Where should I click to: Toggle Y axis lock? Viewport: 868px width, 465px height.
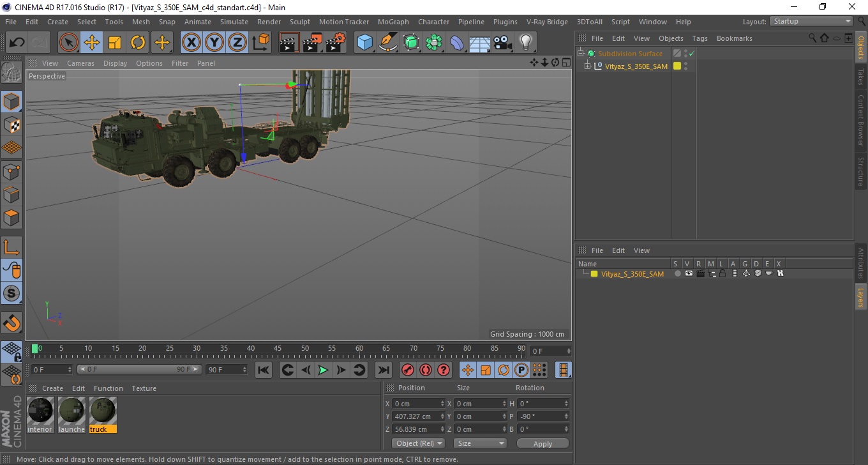[x=214, y=43]
